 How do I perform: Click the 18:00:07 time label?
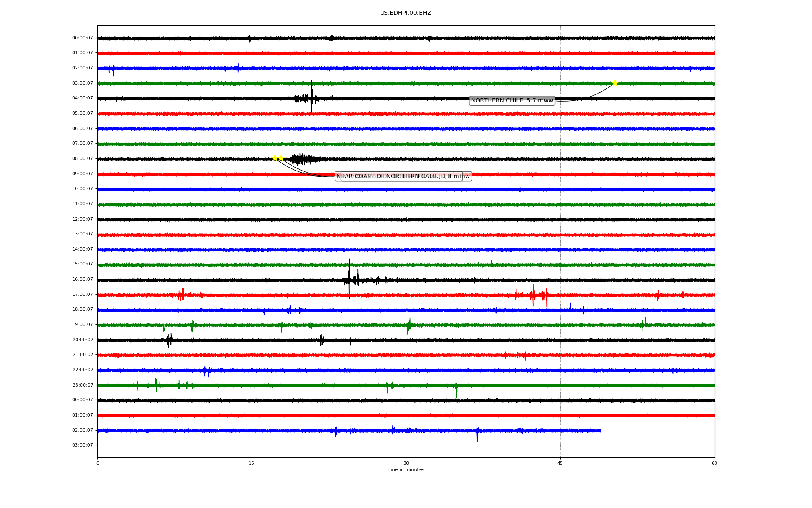pos(82,309)
